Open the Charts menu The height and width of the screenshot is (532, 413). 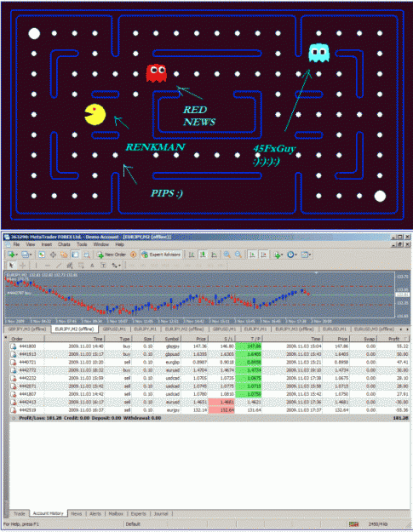(x=64, y=244)
